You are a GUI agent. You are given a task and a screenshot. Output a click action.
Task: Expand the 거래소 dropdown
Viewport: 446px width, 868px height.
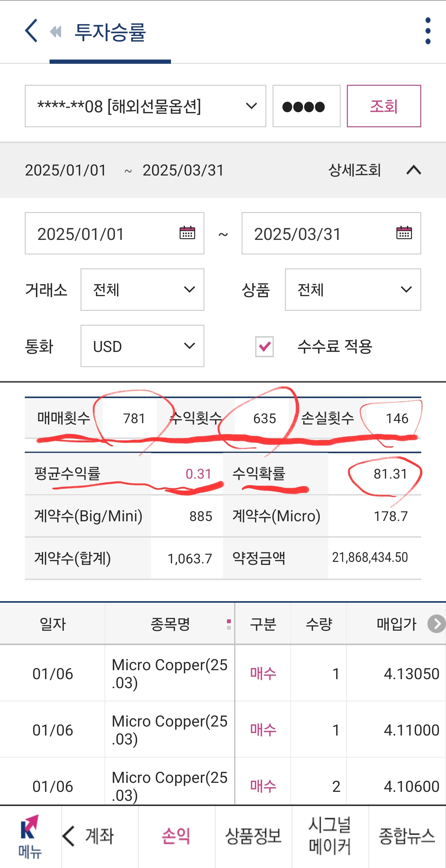142,289
